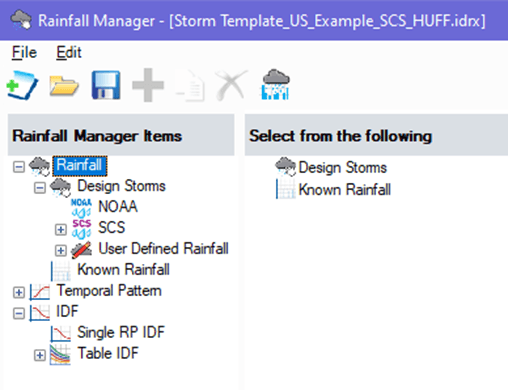Collapse the Rainfall tree node
The width and height of the screenshot is (508, 390).
[19, 167]
